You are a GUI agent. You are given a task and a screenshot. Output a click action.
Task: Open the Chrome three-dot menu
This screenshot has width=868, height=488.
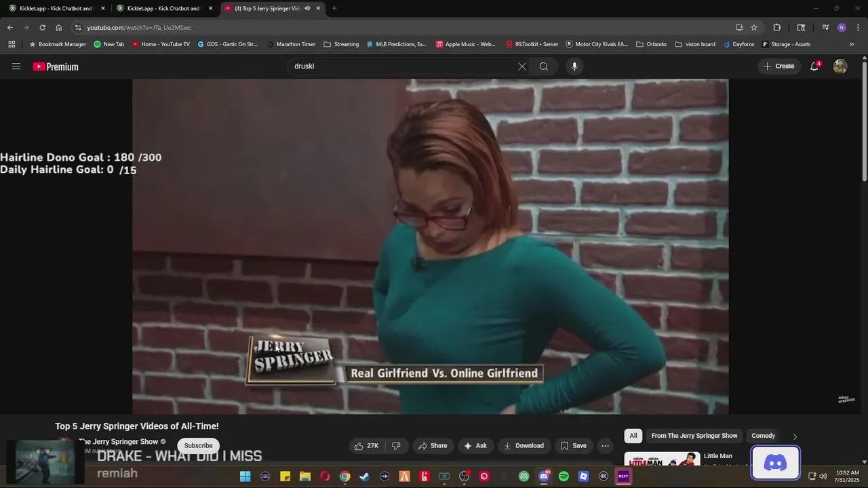click(859, 28)
